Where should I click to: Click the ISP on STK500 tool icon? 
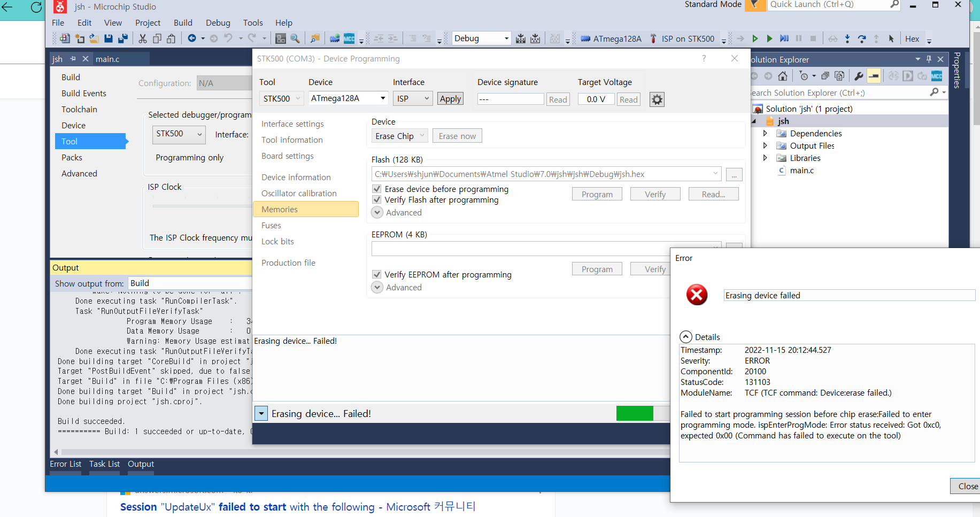pos(653,38)
